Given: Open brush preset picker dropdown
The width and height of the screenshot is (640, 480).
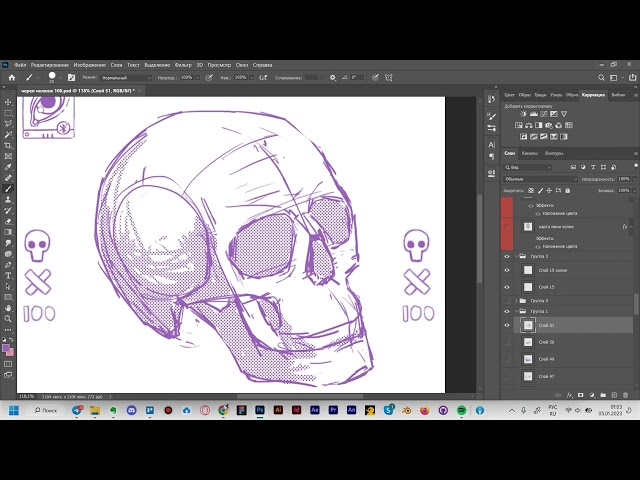Looking at the screenshot, I should pyautogui.click(x=60, y=78).
